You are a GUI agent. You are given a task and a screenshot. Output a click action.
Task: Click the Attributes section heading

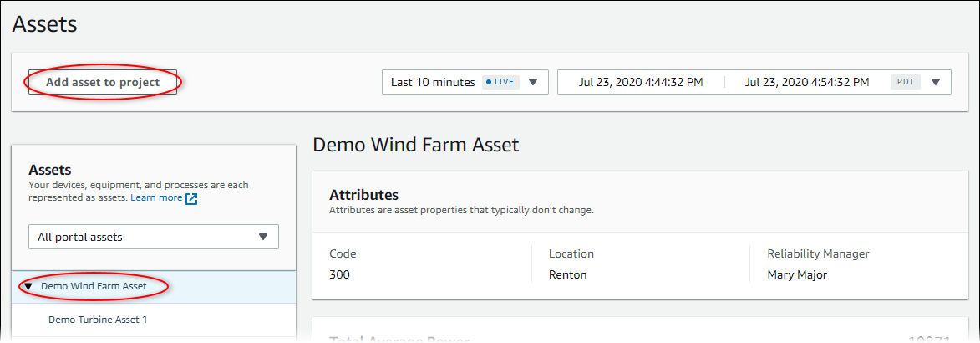(363, 195)
